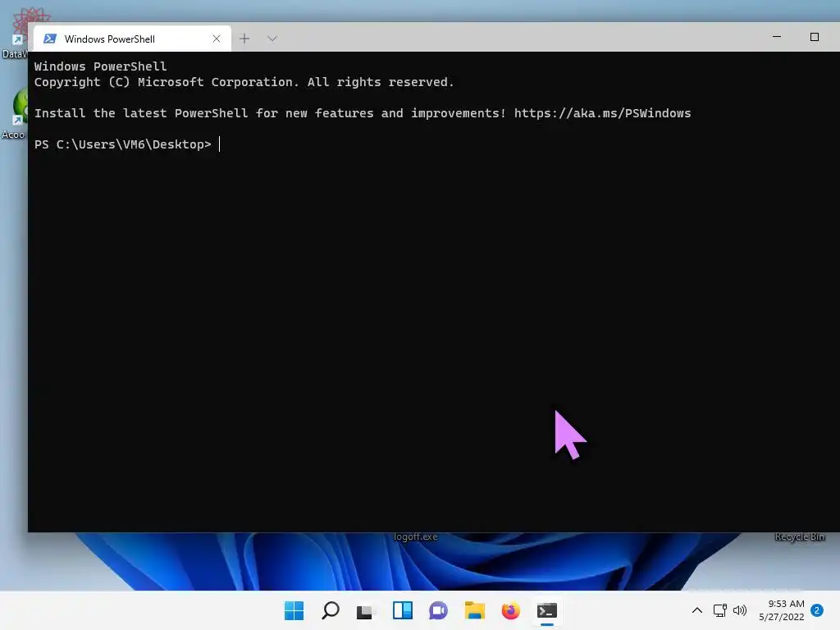Image resolution: width=840 pixels, height=630 pixels.
Task: Click the PS C:\Users\VM6\Desktop> prompt line
Action: (x=123, y=144)
